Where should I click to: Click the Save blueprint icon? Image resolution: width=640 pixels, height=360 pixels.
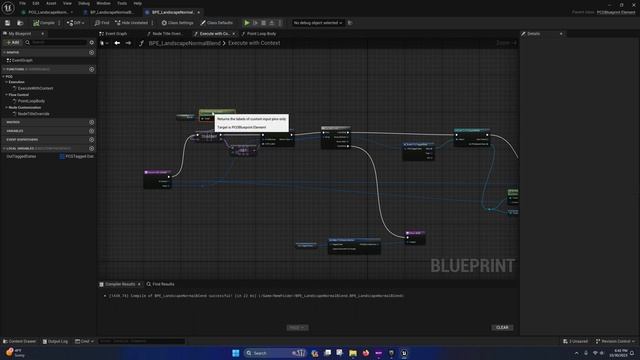[7, 23]
